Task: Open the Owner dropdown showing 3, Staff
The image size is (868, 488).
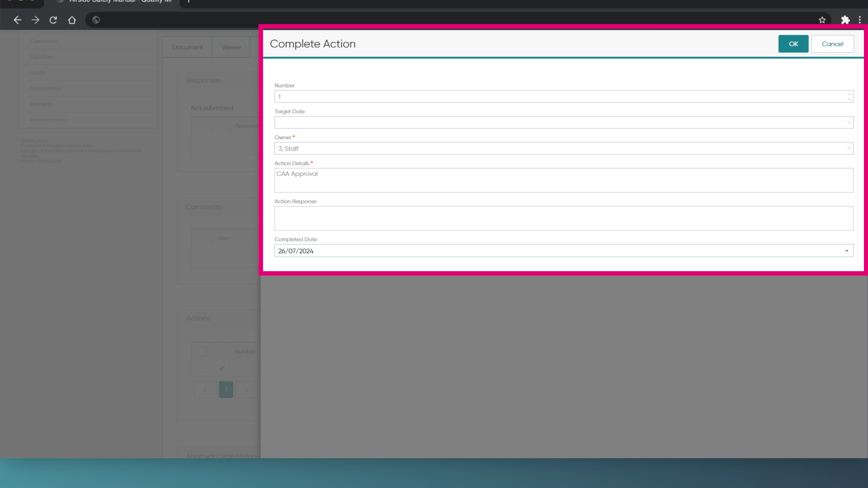Action: pyautogui.click(x=848, y=149)
